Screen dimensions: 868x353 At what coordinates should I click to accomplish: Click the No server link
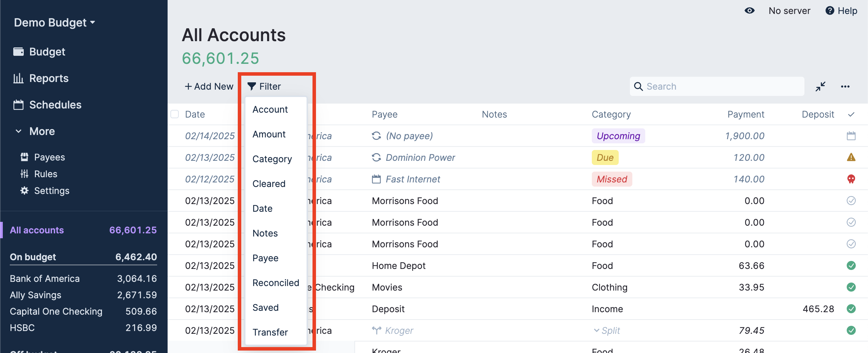789,11
